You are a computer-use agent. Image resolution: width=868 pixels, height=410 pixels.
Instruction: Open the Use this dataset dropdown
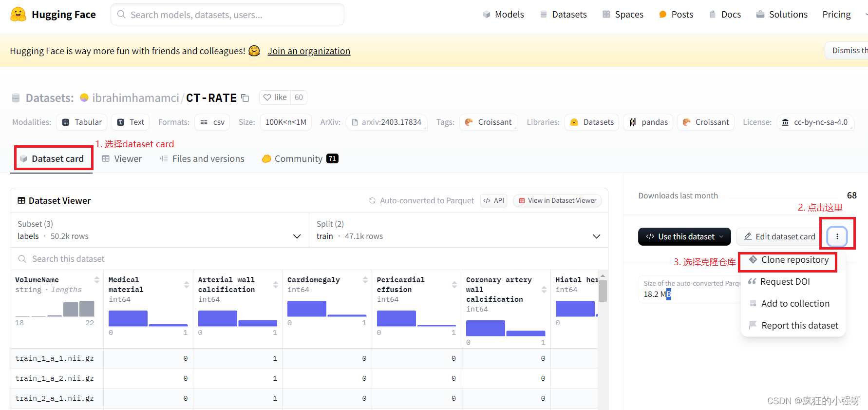tap(684, 236)
